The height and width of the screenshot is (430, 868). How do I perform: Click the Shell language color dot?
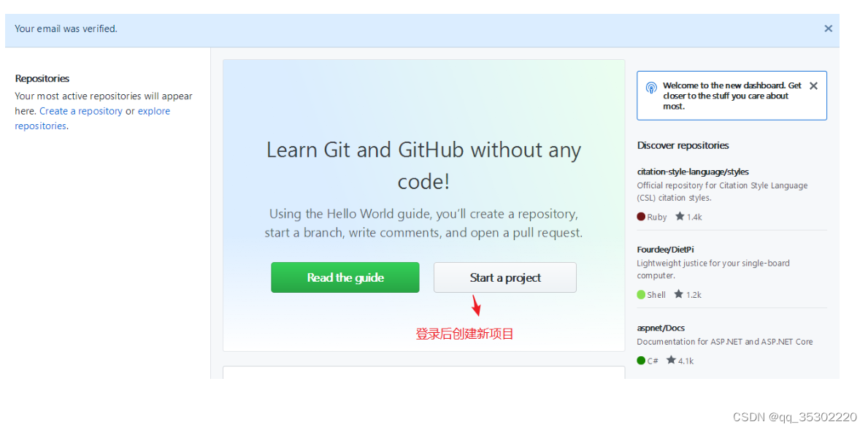(x=641, y=294)
